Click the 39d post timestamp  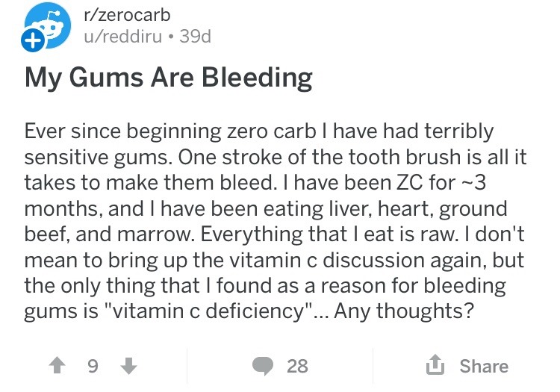click(x=194, y=37)
